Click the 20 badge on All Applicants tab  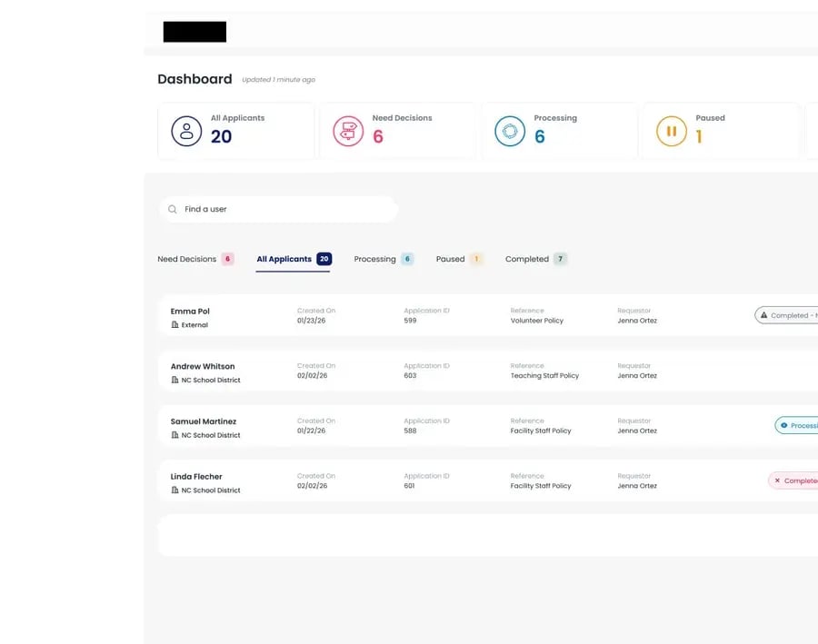click(324, 259)
